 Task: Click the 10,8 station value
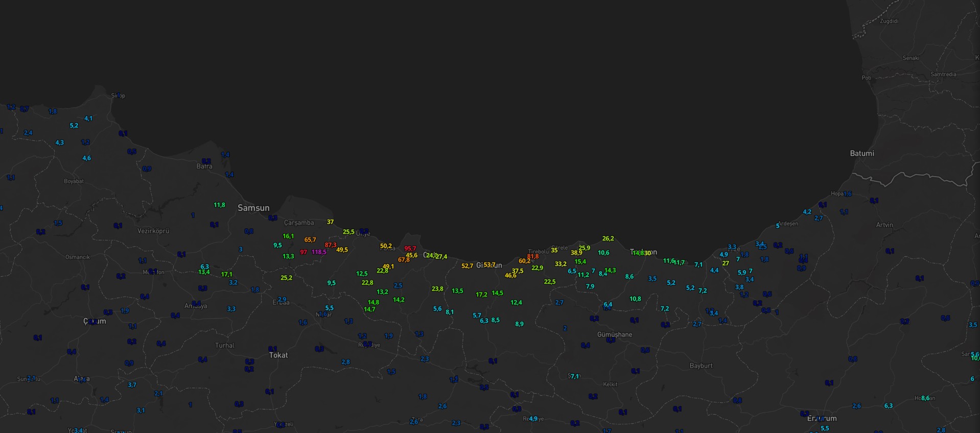tap(635, 299)
